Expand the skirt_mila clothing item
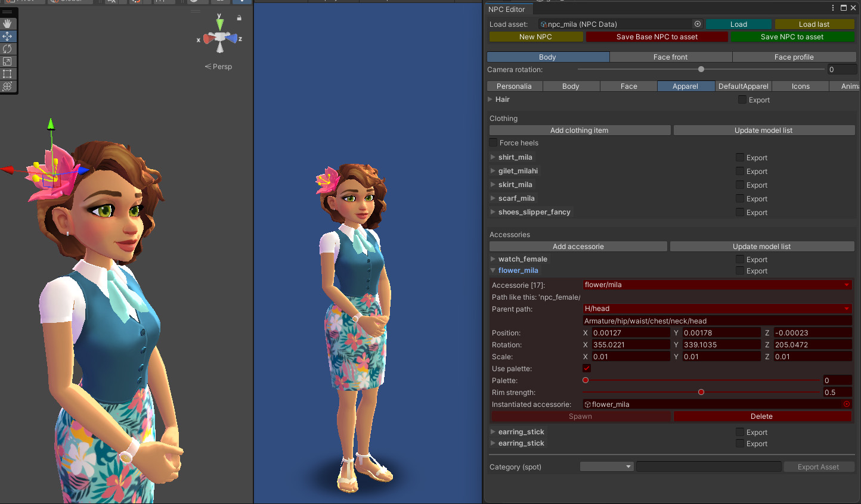This screenshot has width=861, height=504. coord(493,185)
